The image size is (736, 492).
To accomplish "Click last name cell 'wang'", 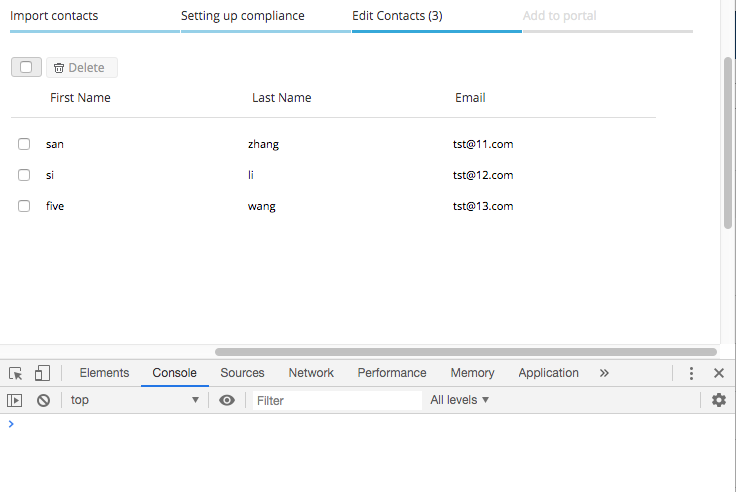I will [262, 206].
